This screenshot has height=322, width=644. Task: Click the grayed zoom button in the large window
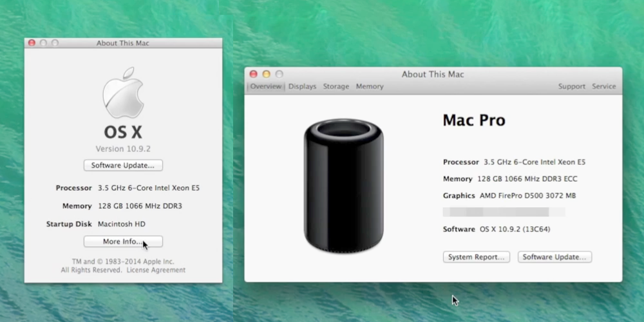[x=279, y=74]
